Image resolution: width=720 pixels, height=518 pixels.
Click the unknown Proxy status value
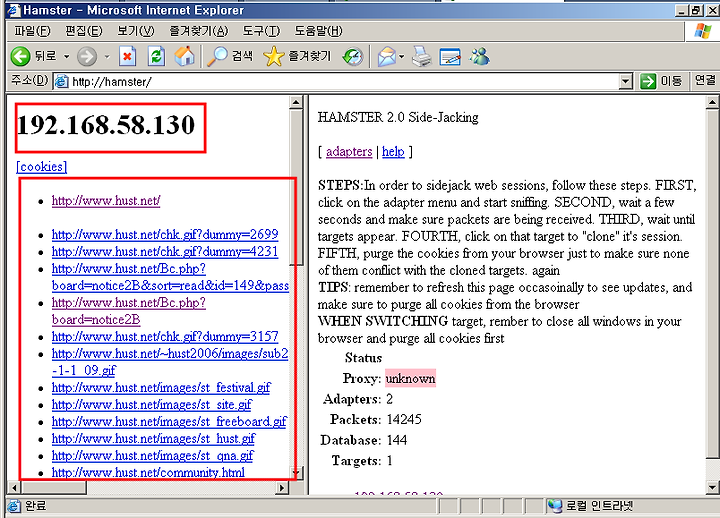[411, 378]
